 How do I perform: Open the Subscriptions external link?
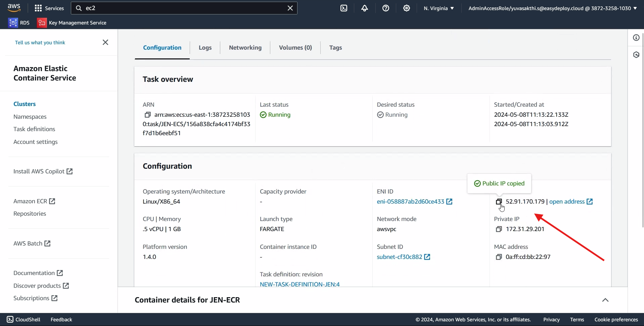pyautogui.click(x=36, y=298)
